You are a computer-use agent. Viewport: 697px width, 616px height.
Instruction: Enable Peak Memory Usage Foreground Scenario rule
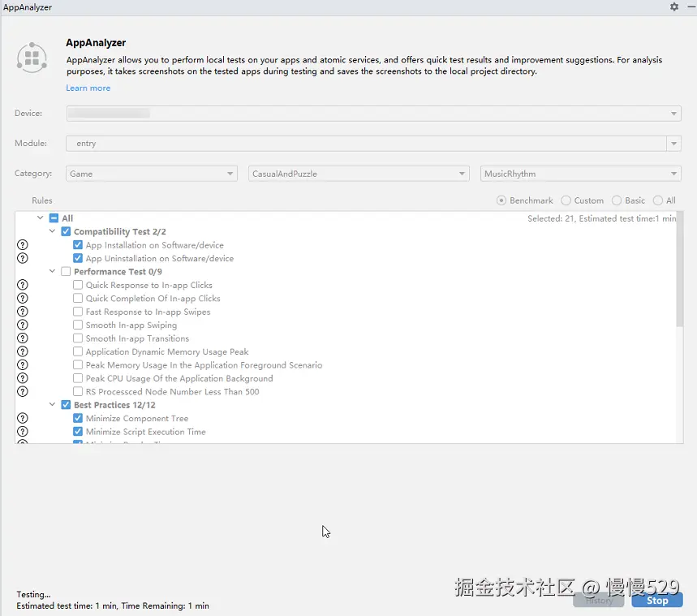[78, 364]
